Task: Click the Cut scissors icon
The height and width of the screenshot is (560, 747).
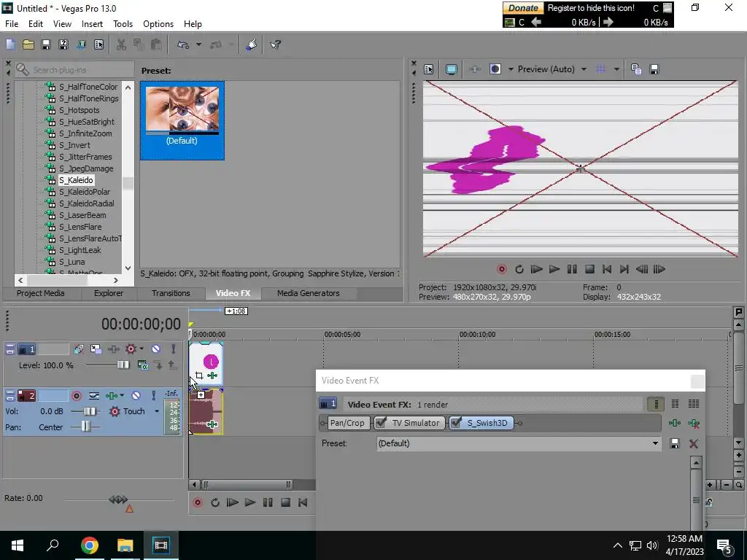Action: click(121, 44)
